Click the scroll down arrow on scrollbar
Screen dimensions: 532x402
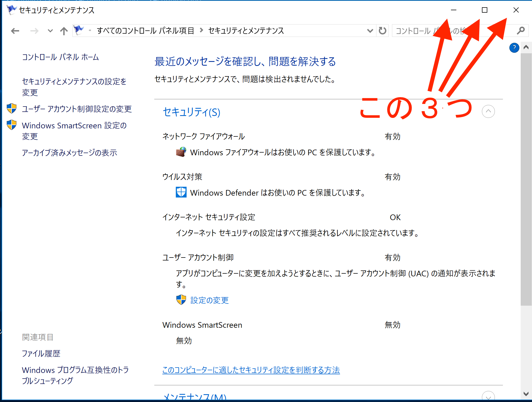tap(526, 394)
